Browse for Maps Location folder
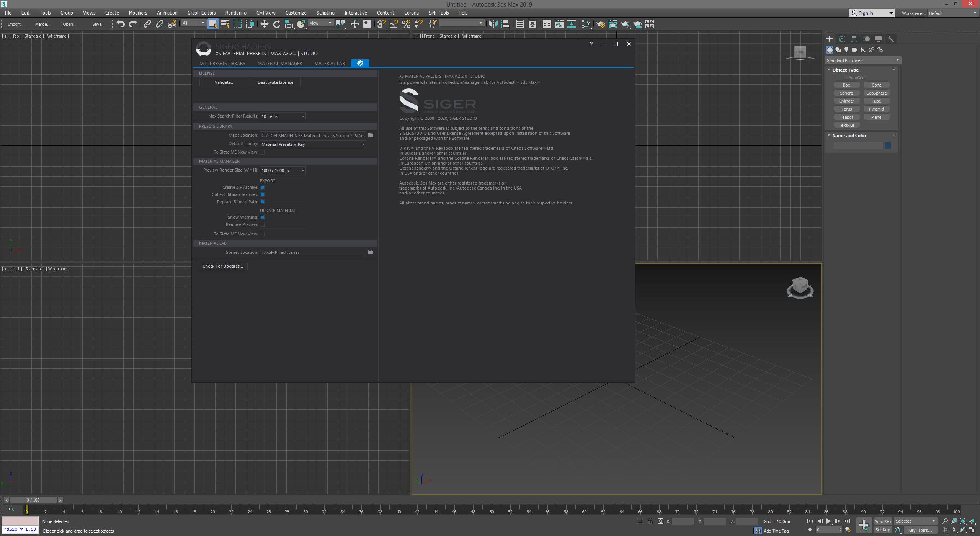Viewport: 980px width, 536px height. tap(371, 135)
